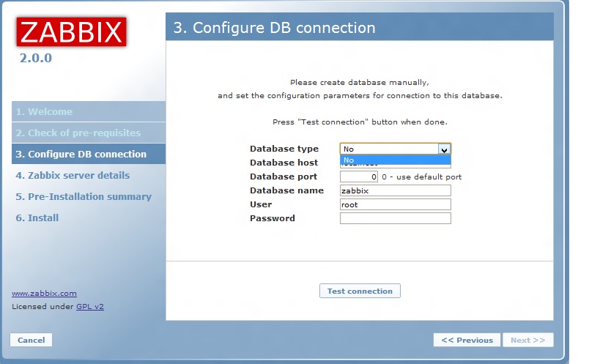Select step 6. Install in sidebar
600x364 pixels.
[37, 218]
